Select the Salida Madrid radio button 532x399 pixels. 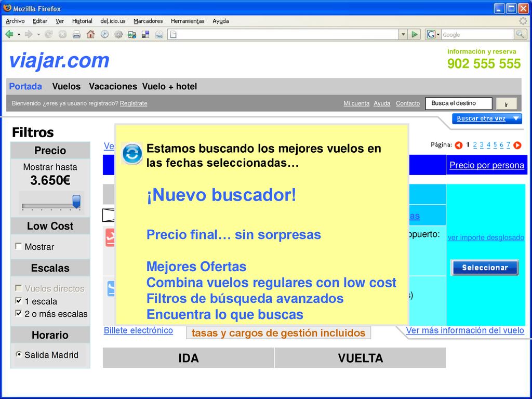pyautogui.click(x=19, y=354)
